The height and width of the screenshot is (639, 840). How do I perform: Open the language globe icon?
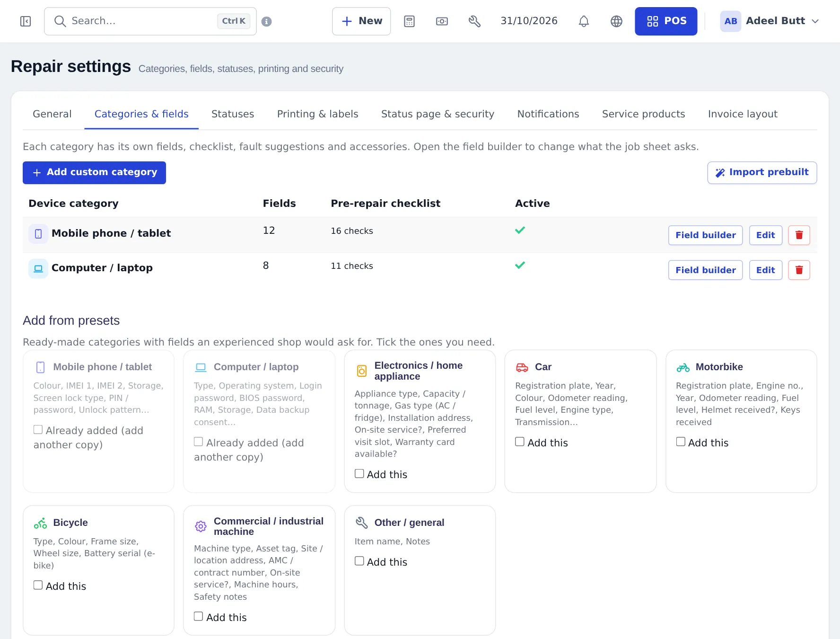pyautogui.click(x=616, y=21)
